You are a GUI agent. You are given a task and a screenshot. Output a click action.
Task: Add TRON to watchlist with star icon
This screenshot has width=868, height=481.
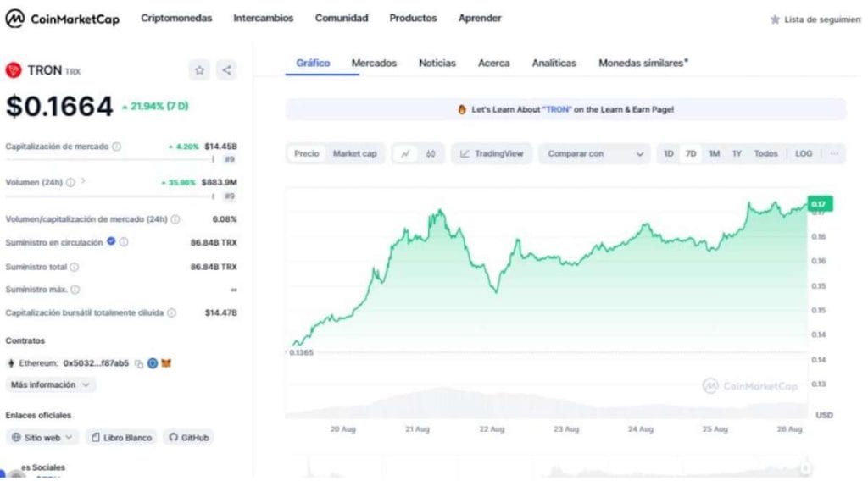coord(199,70)
